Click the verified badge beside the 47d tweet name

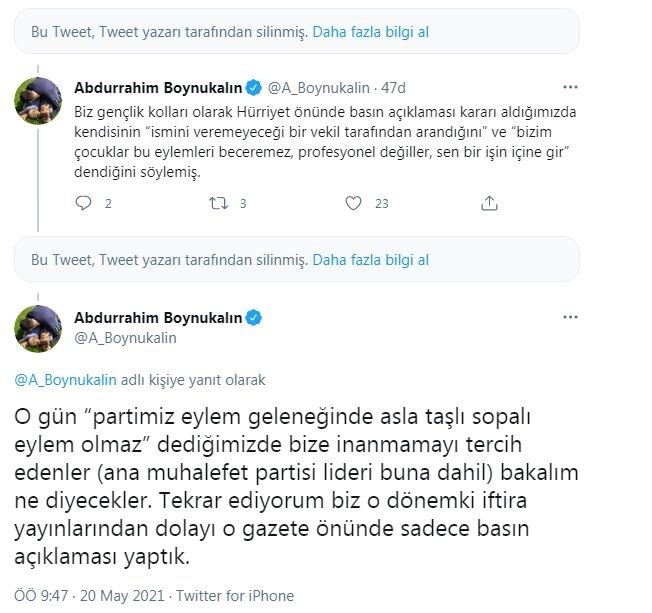pos(254,88)
